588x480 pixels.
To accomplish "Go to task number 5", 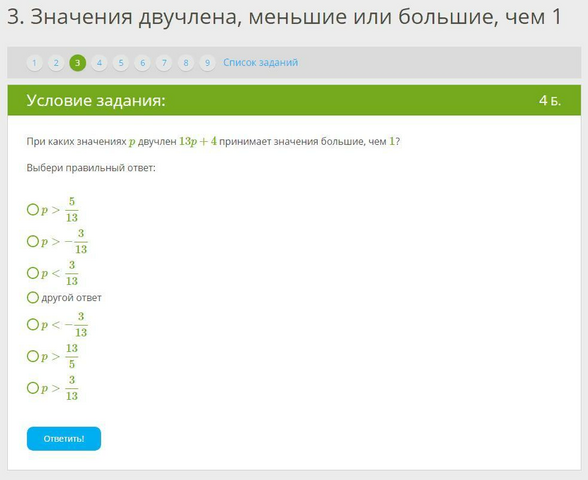I will pyautogui.click(x=121, y=63).
